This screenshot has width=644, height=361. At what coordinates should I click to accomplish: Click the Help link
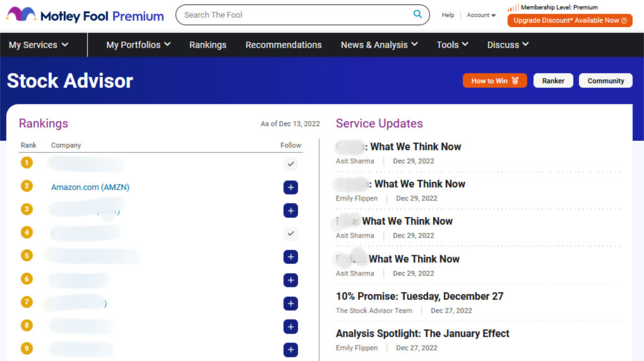(448, 15)
